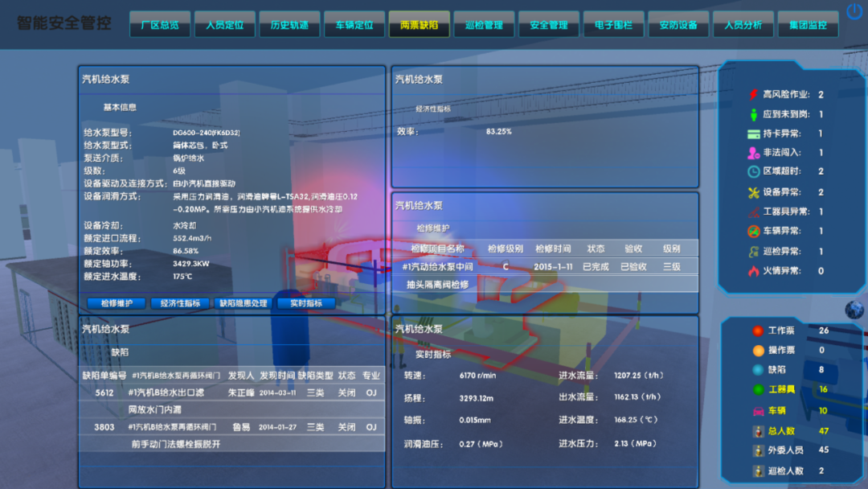Select the 设备异常 wrench icon
Viewport: 868px width, 489px height.
(x=753, y=192)
